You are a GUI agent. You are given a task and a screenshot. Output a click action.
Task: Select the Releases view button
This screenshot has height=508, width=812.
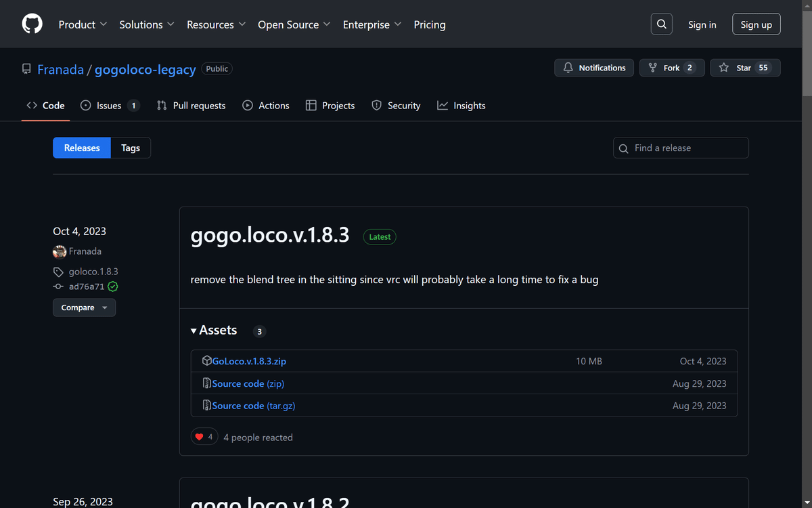click(82, 148)
